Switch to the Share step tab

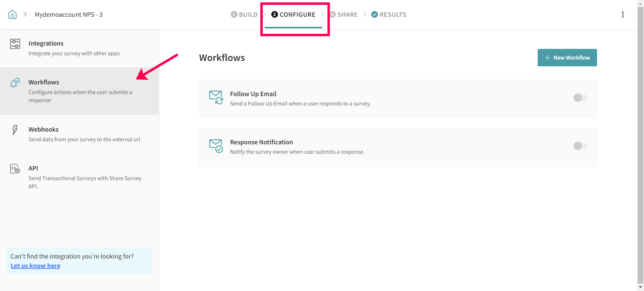pos(344,14)
